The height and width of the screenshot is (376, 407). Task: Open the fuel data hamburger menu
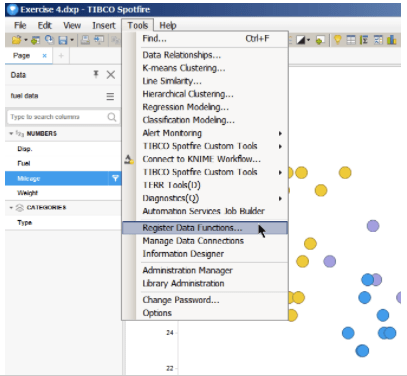[110, 96]
